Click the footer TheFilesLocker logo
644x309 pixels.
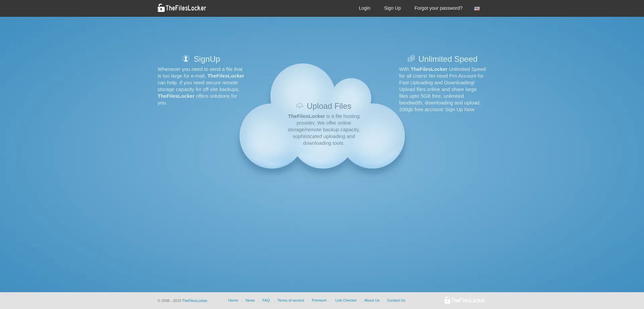point(465,300)
